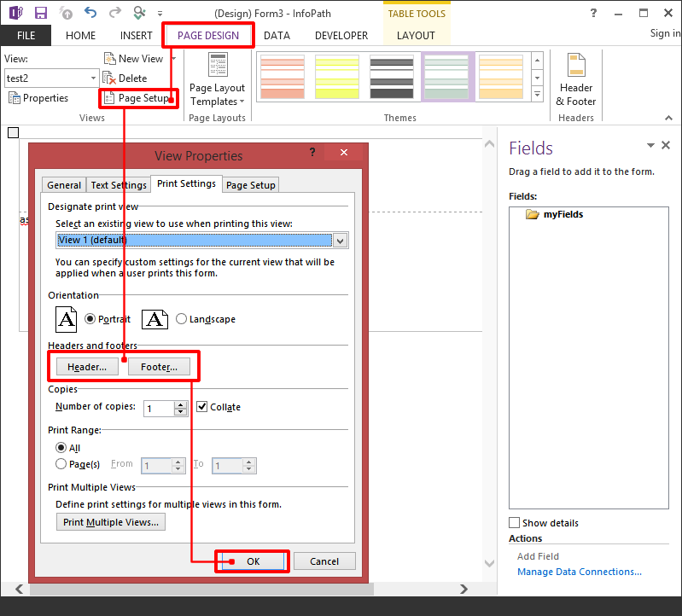Apply the dark gray striped theme

tap(392, 77)
